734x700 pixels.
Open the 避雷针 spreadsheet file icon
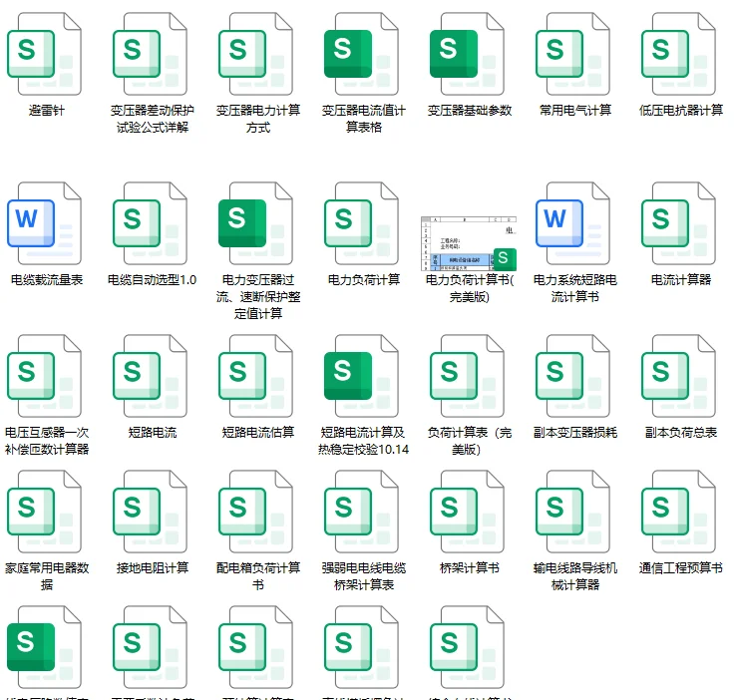pyautogui.click(x=45, y=54)
